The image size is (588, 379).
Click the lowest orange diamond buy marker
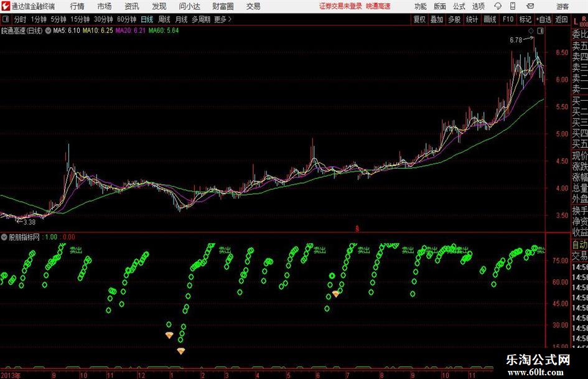click(x=180, y=351)
